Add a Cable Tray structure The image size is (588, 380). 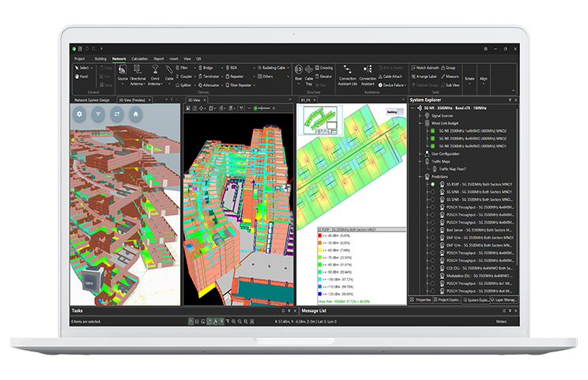[x=309, y=75]
